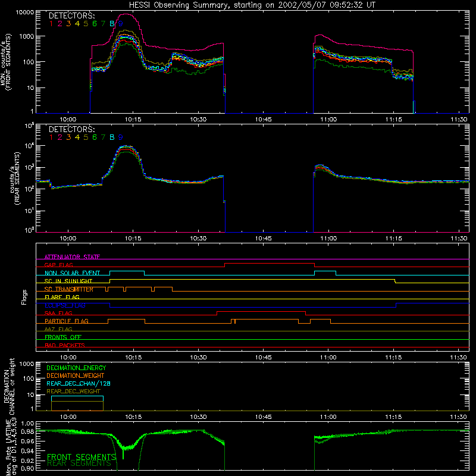Select detector 4 in front segments legend
This screenshot has height=476, width=476.
pos(77,24)
